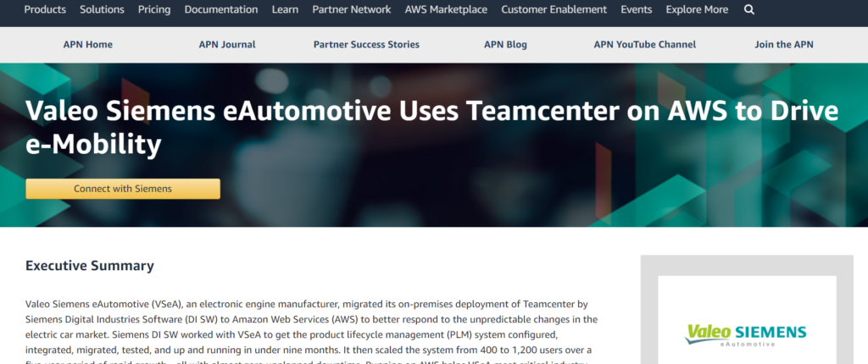The height and width of the screenshot is (364, 868).
Task: Click the Valeo Siemens eAutomotive logo
Action: tap(746, 335)
